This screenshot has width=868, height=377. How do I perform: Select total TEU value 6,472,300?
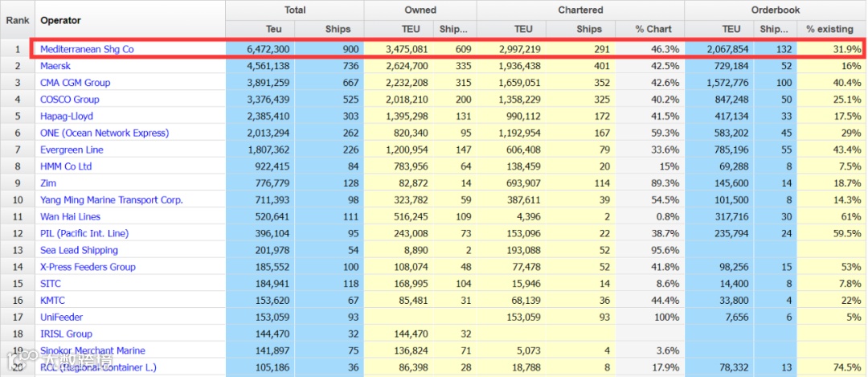click(x=267, y=49)
